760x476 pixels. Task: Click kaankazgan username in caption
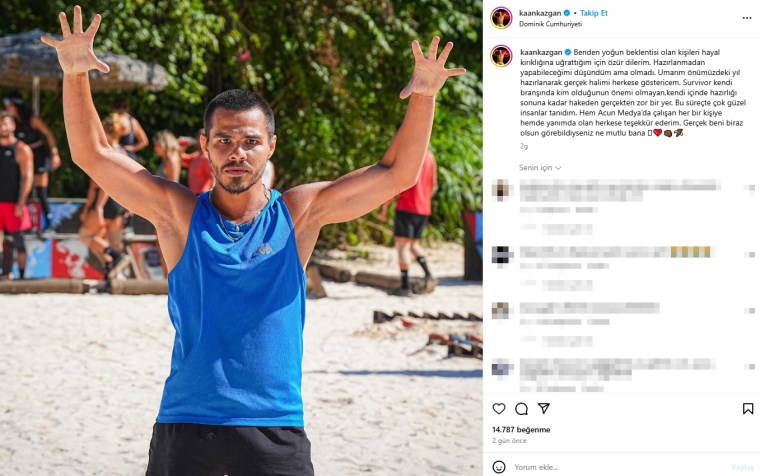tap(541, 52)
